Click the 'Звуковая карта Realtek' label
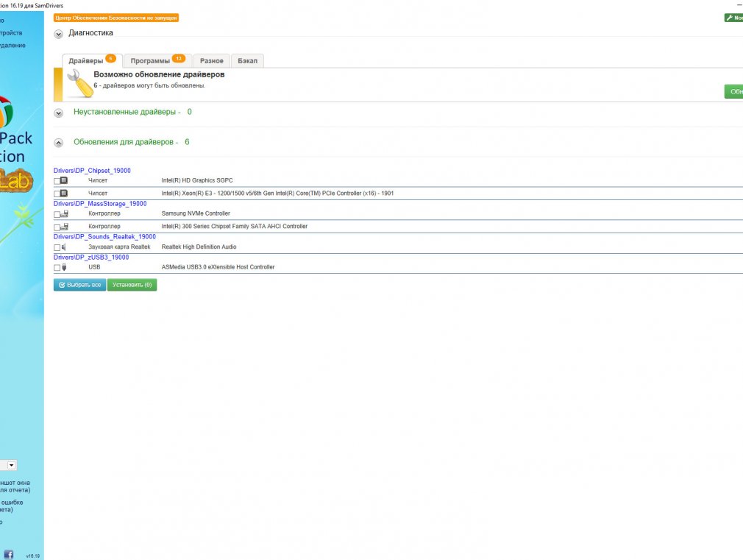Viewport: 743px width, 560px height. click(119, 247)
